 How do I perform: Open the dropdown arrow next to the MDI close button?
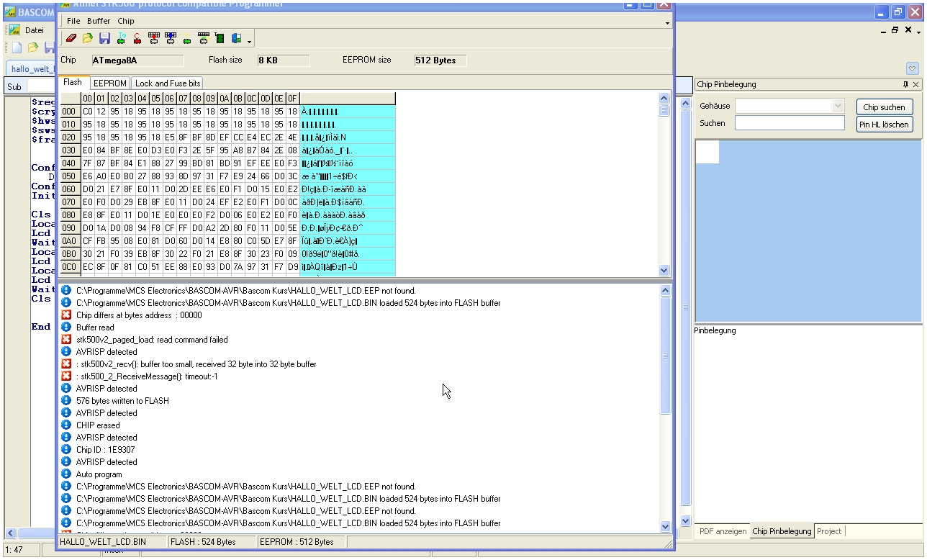coord(918,31)
